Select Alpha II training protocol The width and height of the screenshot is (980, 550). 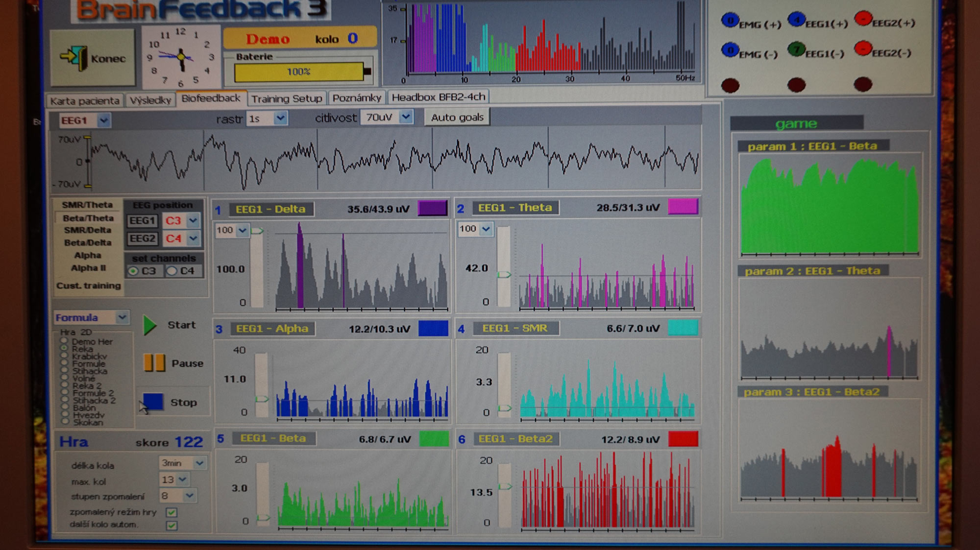(88, 268)
